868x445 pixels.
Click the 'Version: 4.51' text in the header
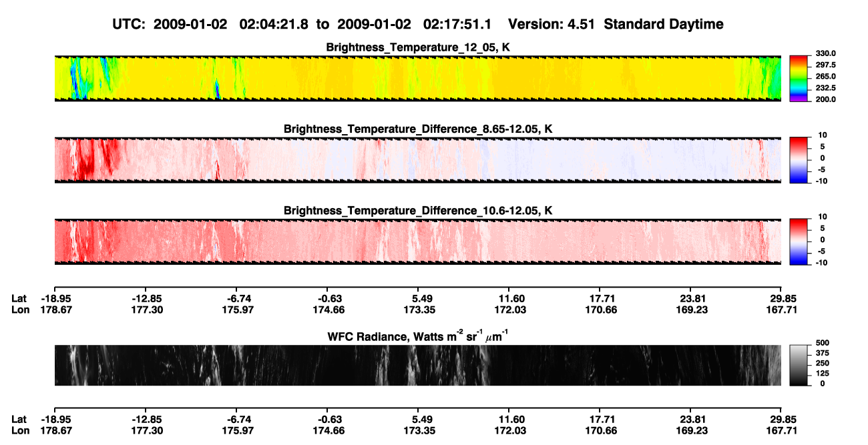coord(552,24)
